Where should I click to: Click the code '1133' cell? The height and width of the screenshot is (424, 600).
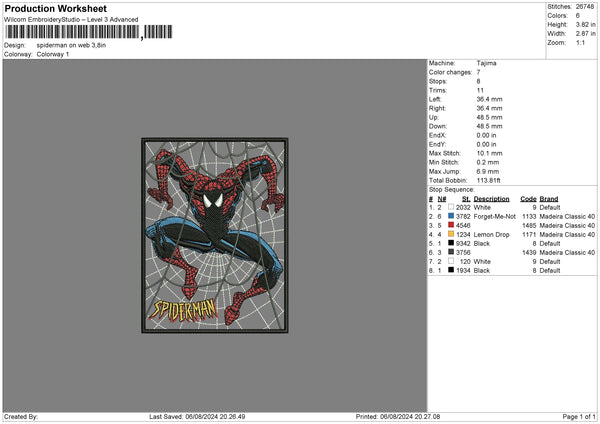[529, 217]
